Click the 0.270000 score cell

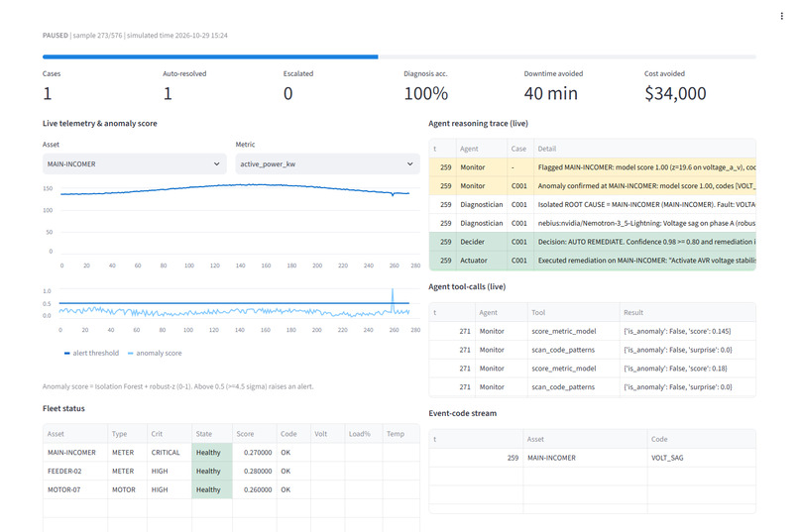click(x=255, y=452)
